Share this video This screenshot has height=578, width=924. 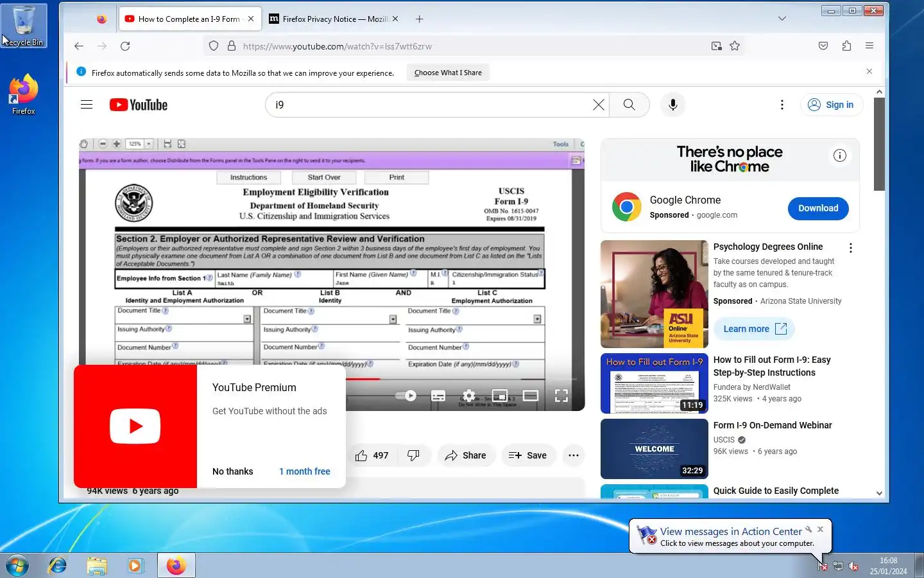[466, 455]
